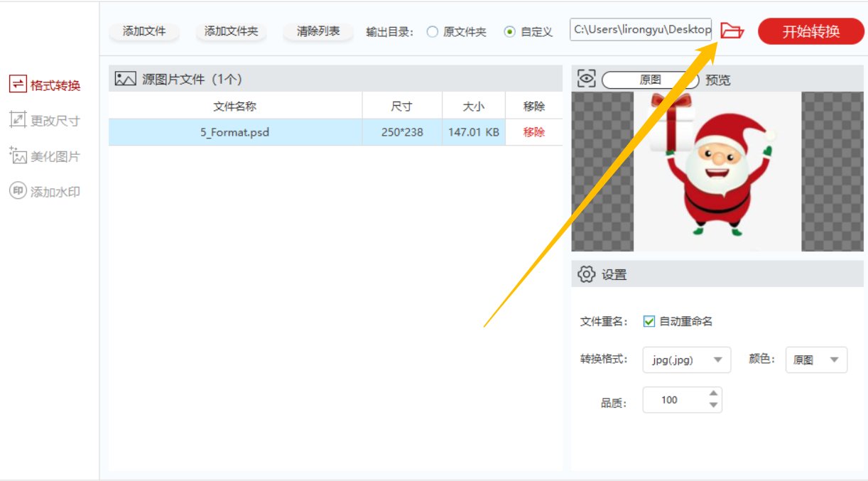This screenshot has width=868, height=481.
Task: Click the quality stepper up arrow beside 100
Action: [713, 394]
